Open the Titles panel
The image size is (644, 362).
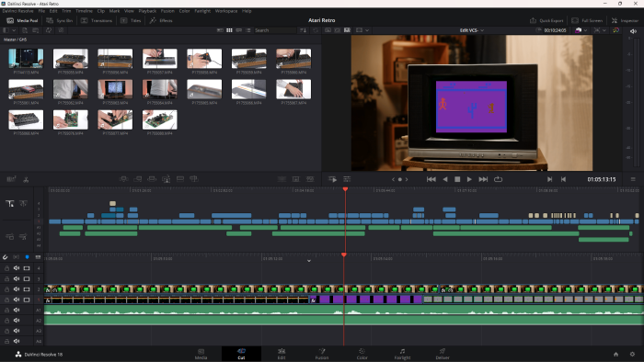131,20
